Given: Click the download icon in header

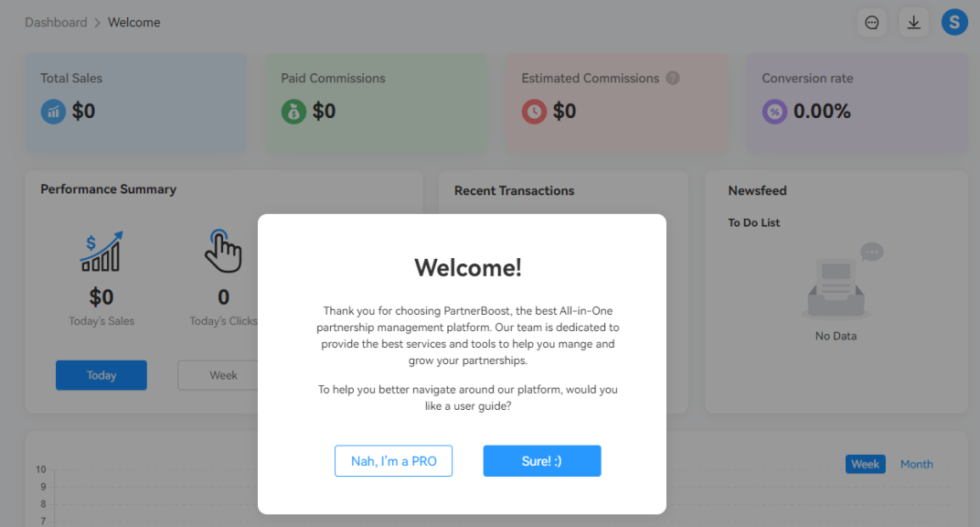Looking at the screenshot, I should coord(913,23).
